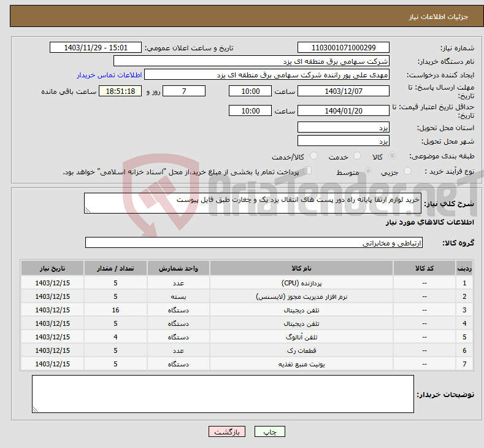Screen dimensions: 484x448
Task: Click the ردیف column header
Action: [x=464, y=268]
